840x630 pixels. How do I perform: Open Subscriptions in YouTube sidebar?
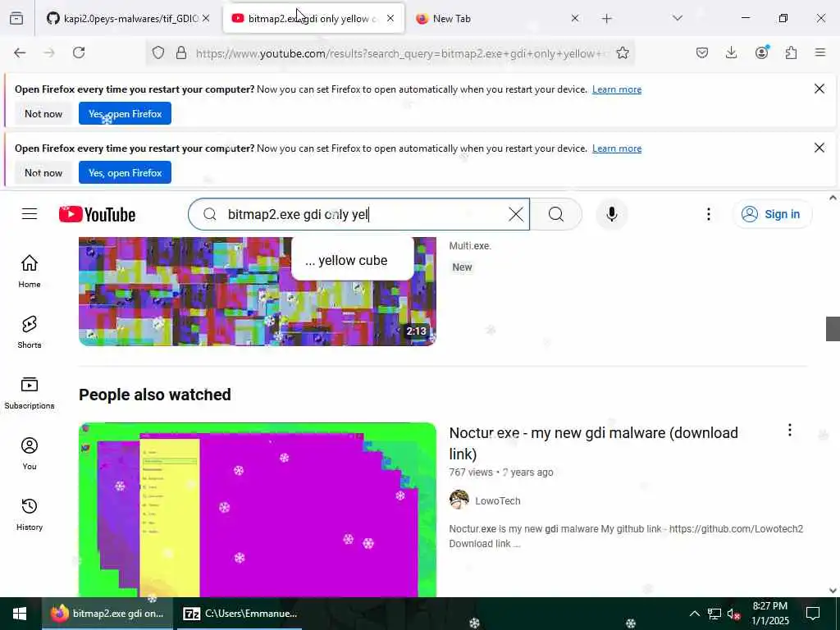point(30,393)
